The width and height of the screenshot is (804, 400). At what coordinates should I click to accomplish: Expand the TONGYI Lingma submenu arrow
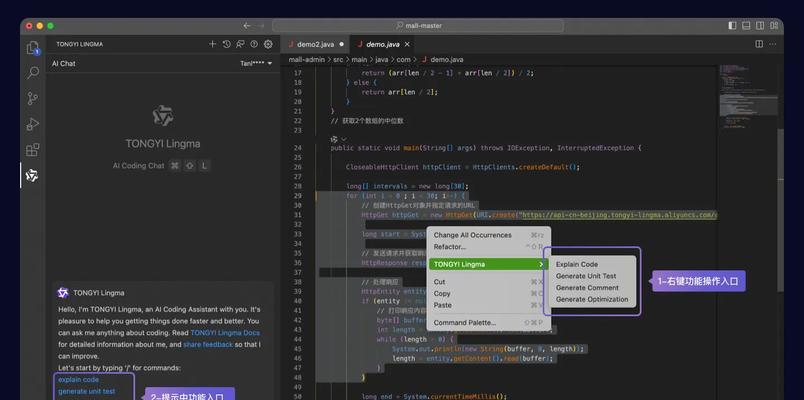point(541,265)
